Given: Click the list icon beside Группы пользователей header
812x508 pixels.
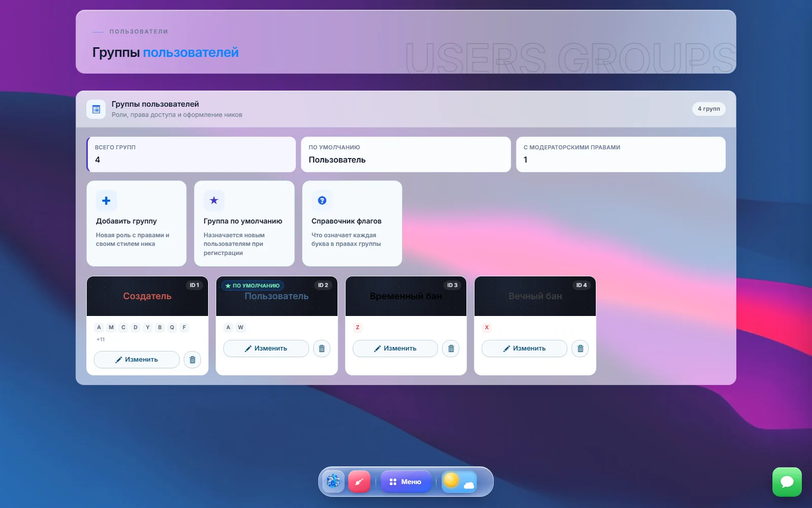Looking at the screenshot, I should click(x=96, y=109).
